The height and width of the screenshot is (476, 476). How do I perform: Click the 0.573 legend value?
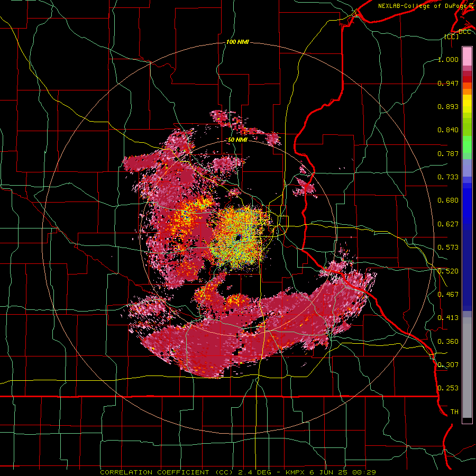tap(448, 248)
